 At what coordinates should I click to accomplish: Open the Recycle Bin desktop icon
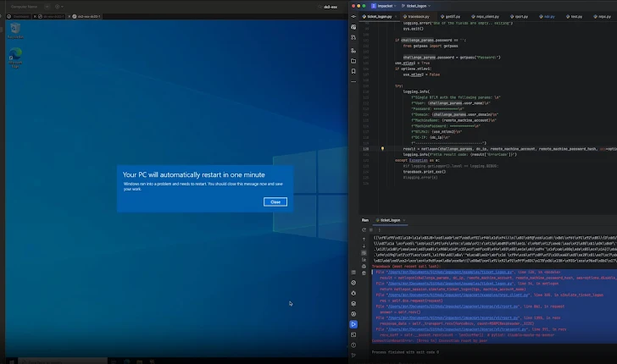(15, 30)
